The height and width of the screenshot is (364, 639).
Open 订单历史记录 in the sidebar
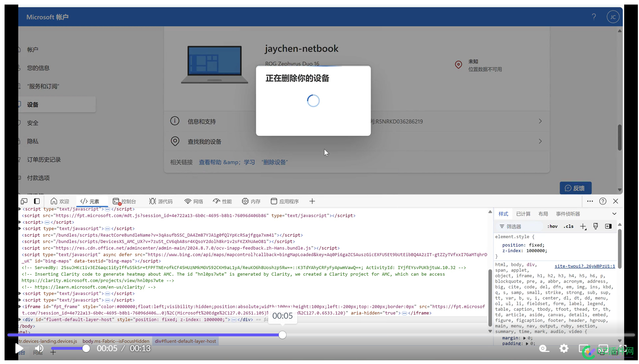44,160
